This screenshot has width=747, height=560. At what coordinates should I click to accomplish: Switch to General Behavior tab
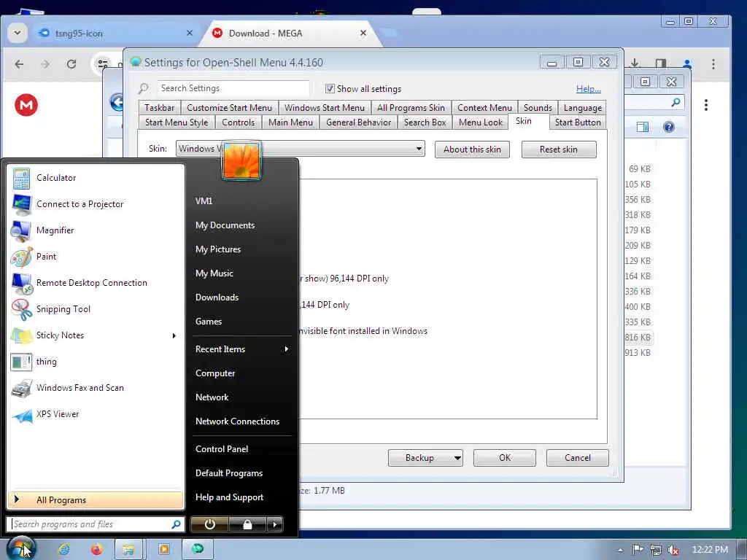358,122
